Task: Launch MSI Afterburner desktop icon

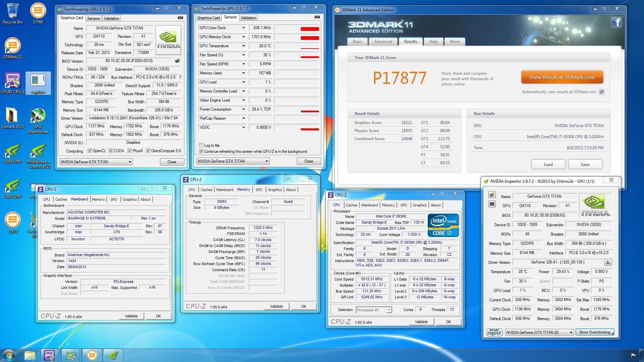Action: coord(38,121)
